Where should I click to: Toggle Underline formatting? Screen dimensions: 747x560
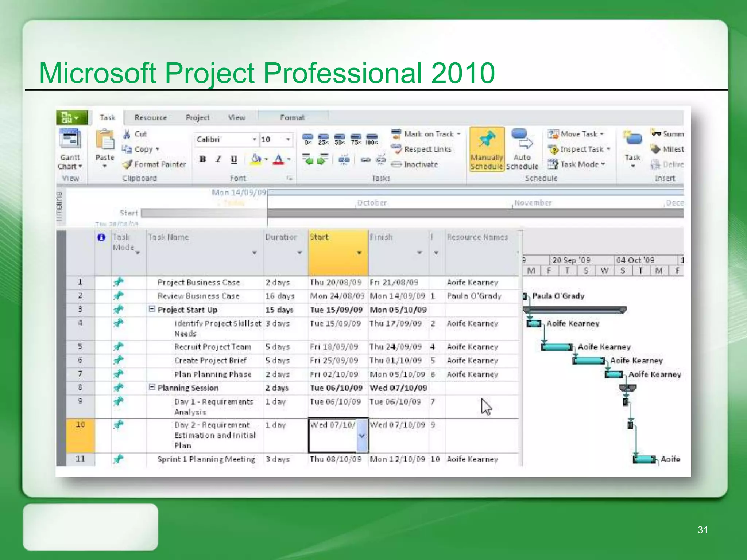234,159
